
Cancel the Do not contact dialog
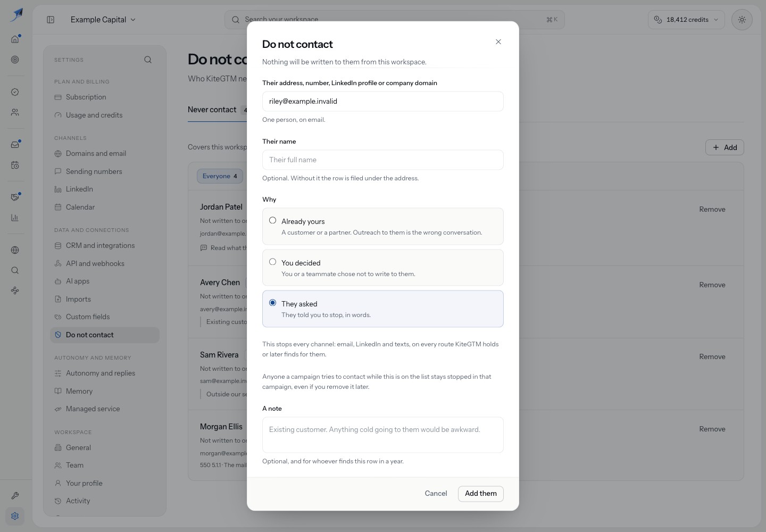click(436, 493)
